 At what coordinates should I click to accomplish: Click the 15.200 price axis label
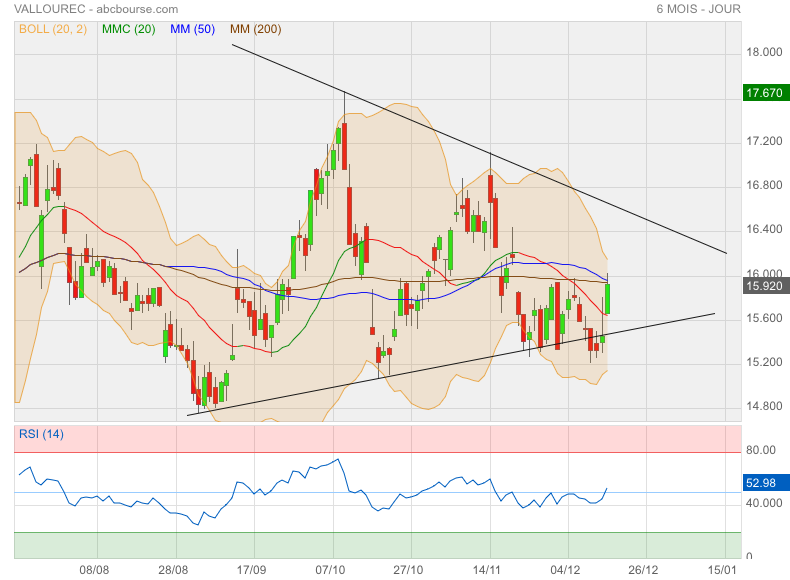point(764,362)
